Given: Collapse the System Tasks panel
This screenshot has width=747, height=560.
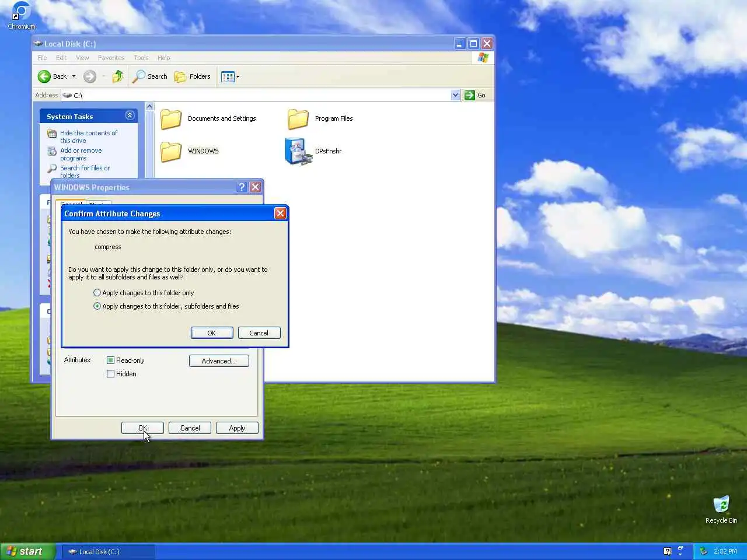Looking at the screenshot, I should click(x=130, y=116).
